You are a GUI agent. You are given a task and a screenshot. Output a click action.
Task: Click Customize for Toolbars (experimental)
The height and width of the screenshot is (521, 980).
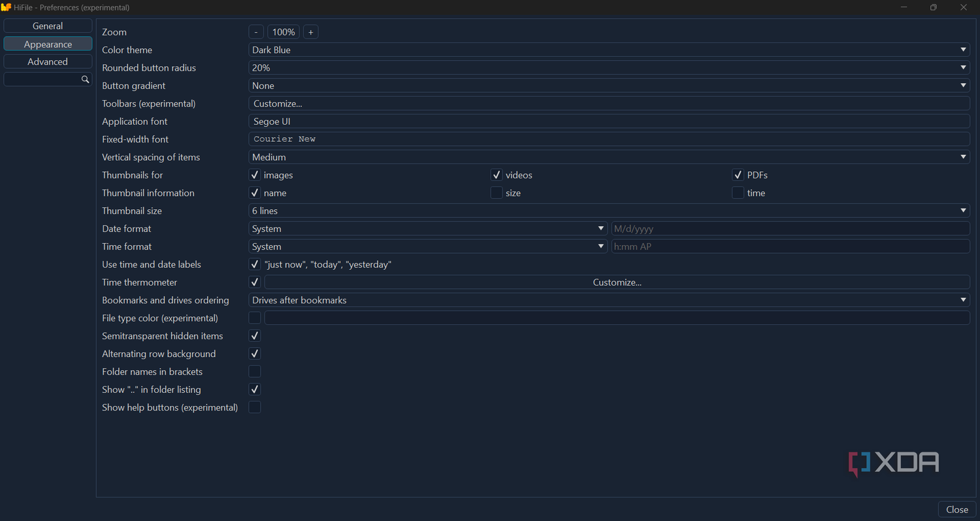point(609,103)
